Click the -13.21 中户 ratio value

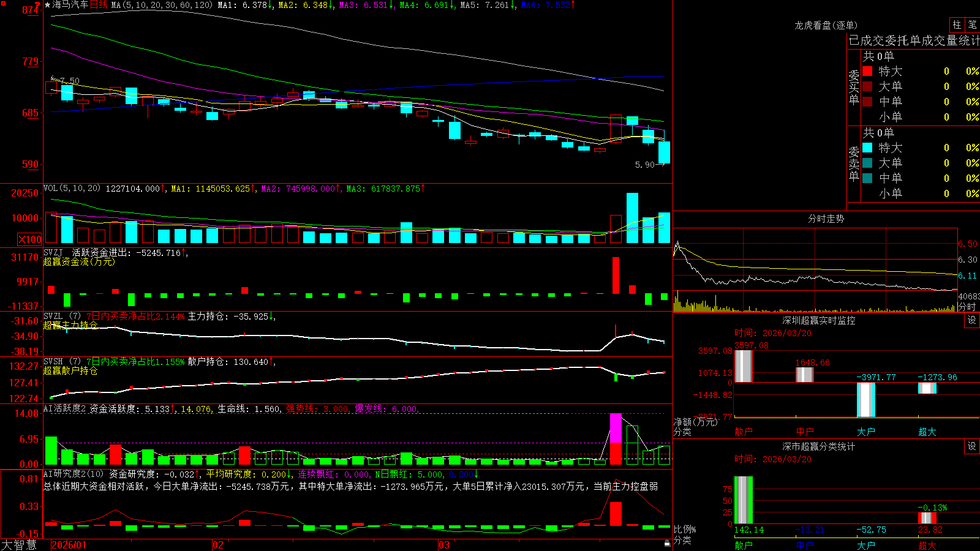(810, 530)
